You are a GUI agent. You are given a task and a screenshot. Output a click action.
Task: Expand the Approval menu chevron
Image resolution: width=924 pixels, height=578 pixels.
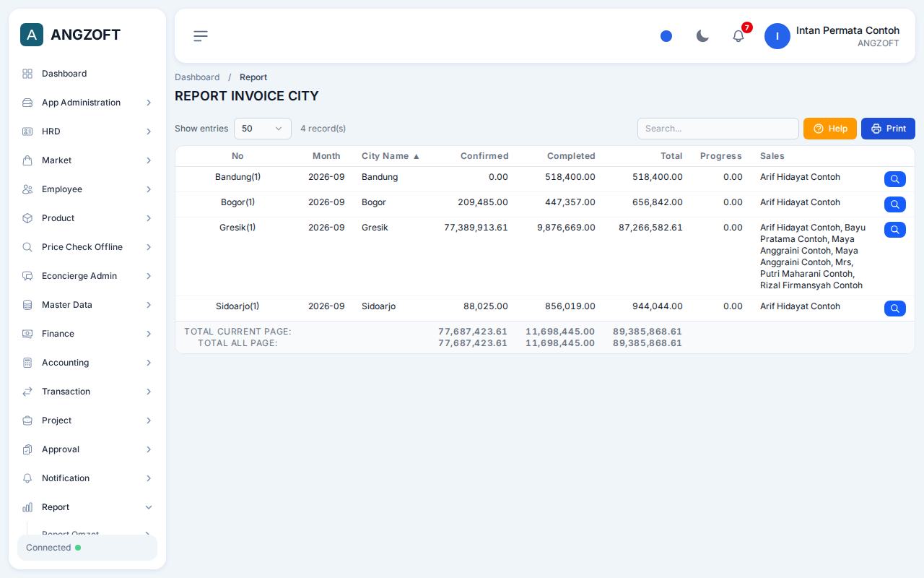149,449
